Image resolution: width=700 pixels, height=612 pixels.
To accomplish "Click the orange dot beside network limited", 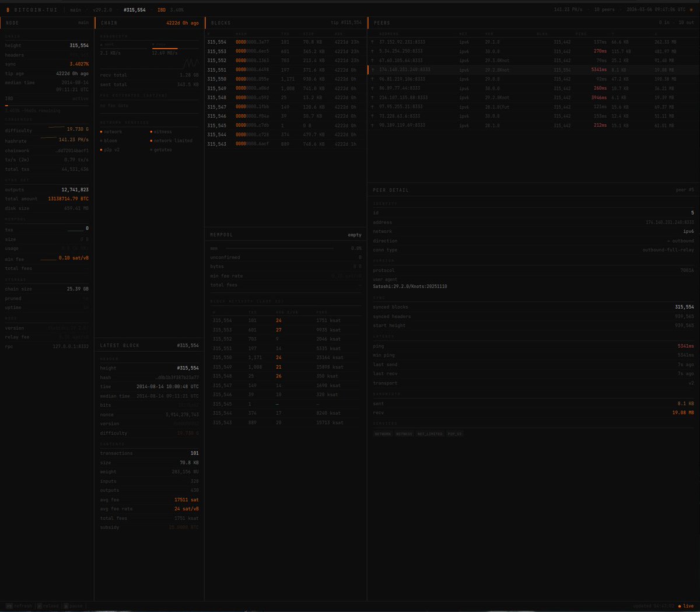I will point(151,141).
